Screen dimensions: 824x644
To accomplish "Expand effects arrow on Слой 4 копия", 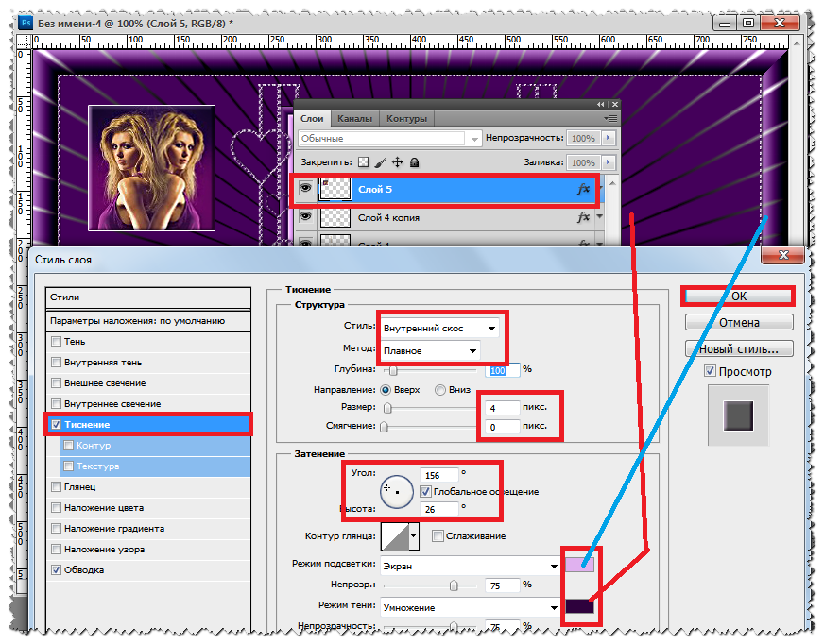I will point(600,217).
